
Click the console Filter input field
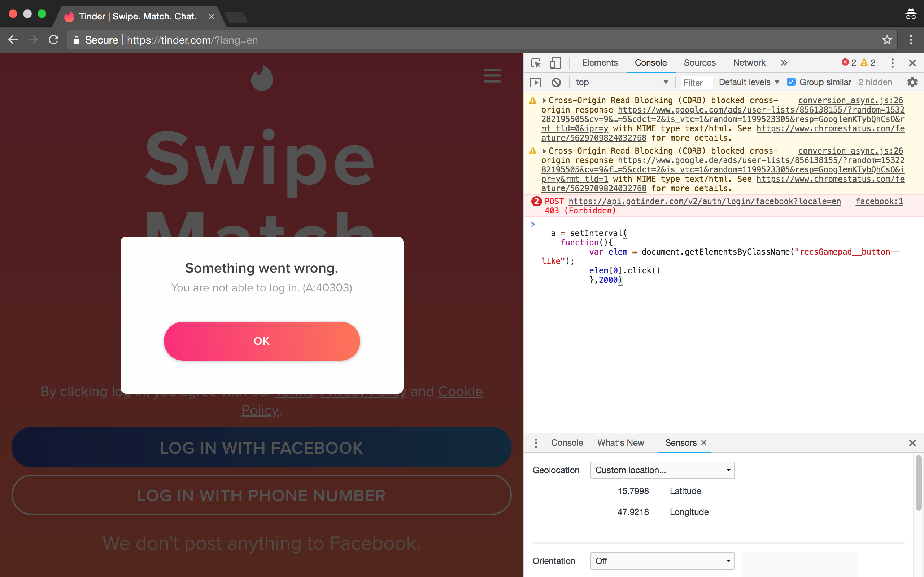coord(697,83)
